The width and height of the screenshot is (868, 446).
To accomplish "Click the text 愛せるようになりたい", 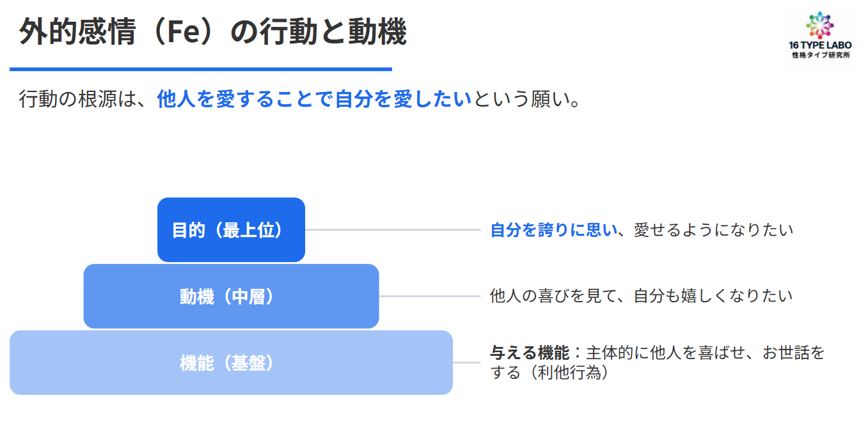I will click(x=713, y=230).
